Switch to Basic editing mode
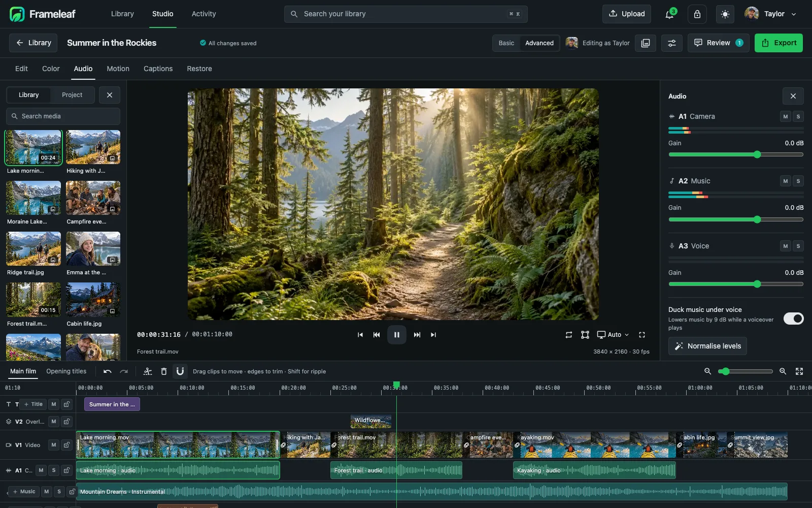This screenshot has width=812, height=508. click(506, 43)
